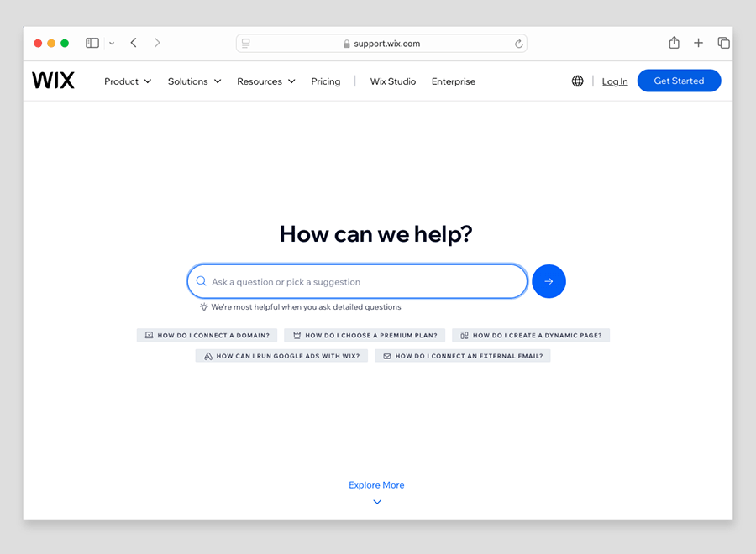This screenshot has width=756, height=554.
Task: Toggle Safari sidebar icon
Action: point(92,43)
